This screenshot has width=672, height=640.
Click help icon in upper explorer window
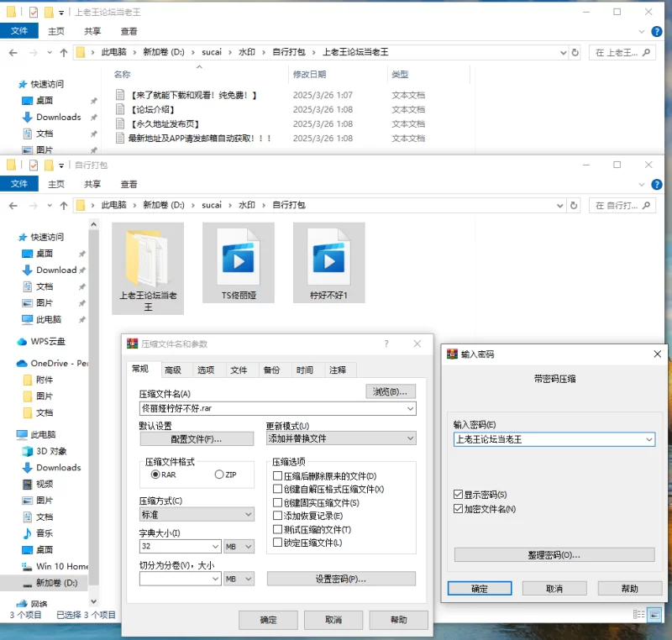656,31
